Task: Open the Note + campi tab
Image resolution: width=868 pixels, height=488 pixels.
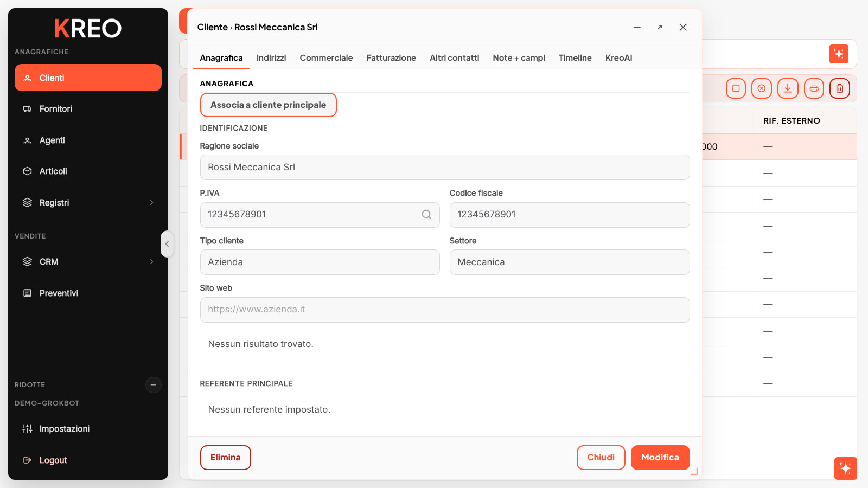Action: tap(519, 58)
